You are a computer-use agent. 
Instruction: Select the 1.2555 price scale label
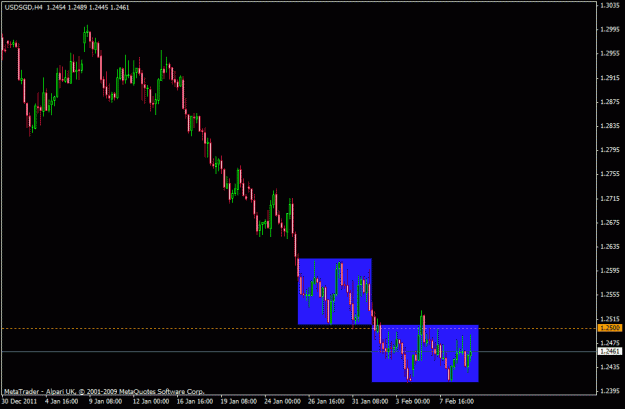tap(610, 294)
